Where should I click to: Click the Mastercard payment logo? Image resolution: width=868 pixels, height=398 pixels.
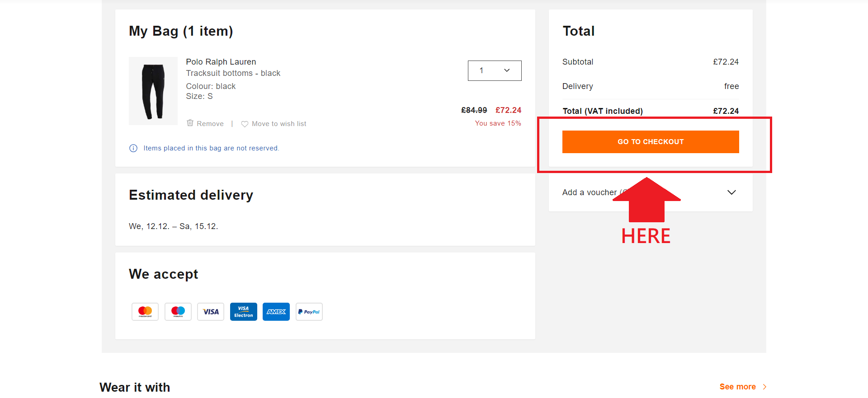click(x=145, y=312)
